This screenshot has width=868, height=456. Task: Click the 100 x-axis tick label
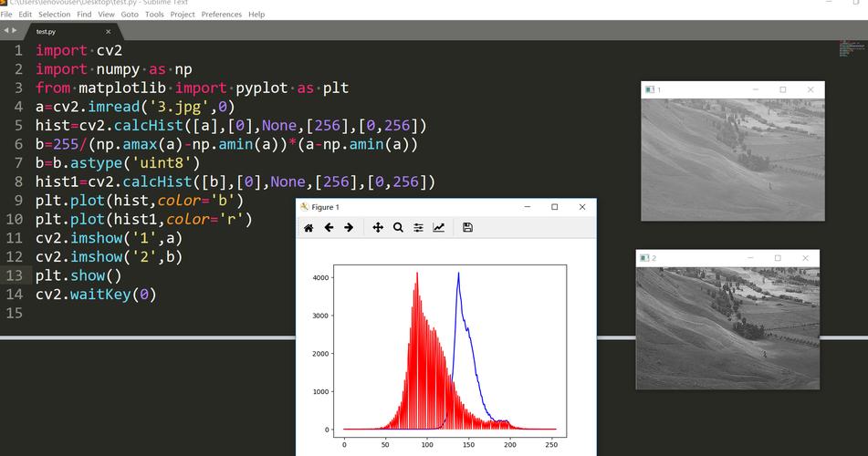point(427,444)
